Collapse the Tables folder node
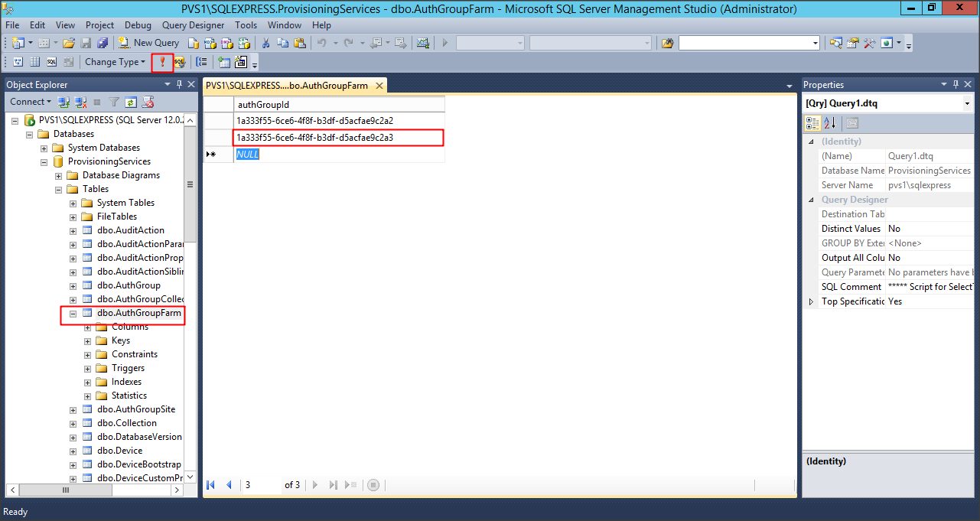The height and width of the screenshot is (521, 980). 59,189
